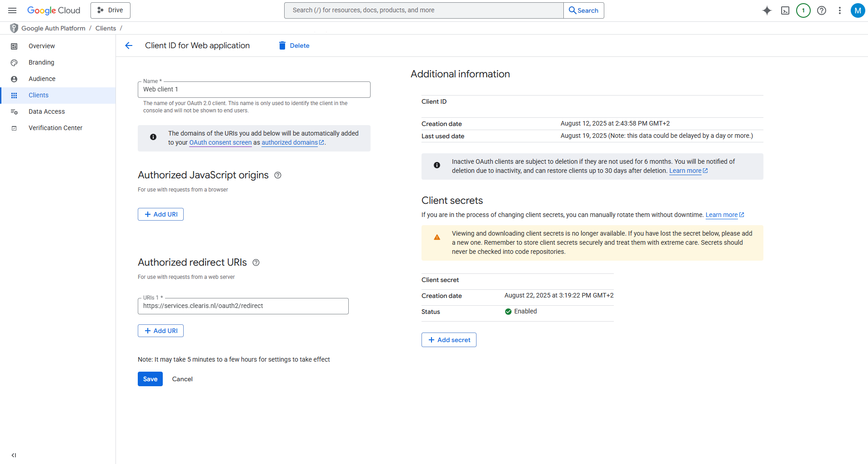Open the Drive project picker
This screenshot has height=464, width=868.
(110, 10)
